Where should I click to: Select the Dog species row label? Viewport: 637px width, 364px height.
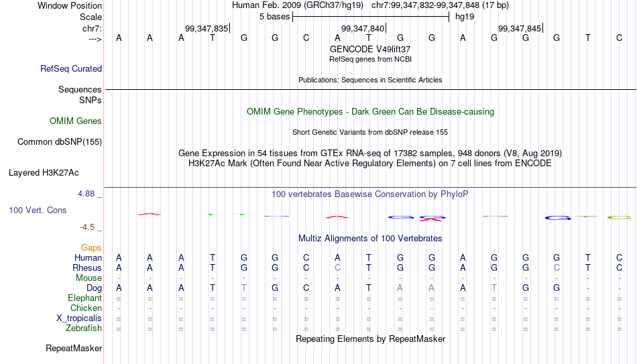pyautogui.click(x=94, y=288)
